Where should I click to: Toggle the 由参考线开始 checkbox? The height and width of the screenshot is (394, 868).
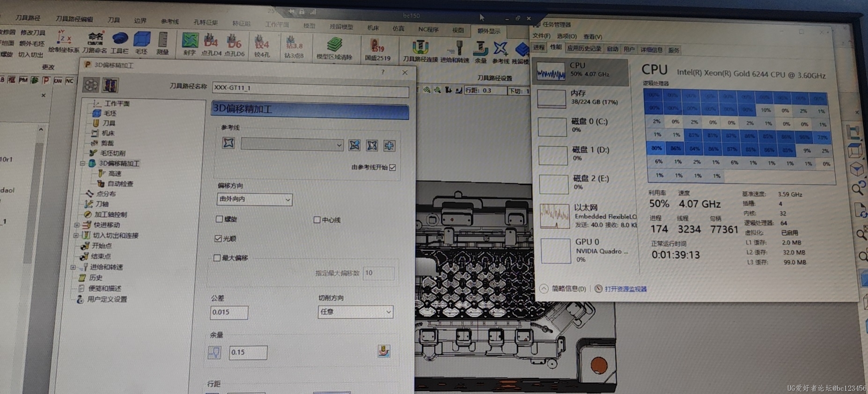[393, 167]
